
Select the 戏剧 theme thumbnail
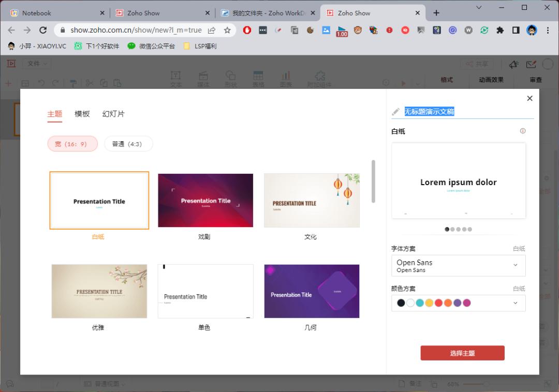point(205,200)
